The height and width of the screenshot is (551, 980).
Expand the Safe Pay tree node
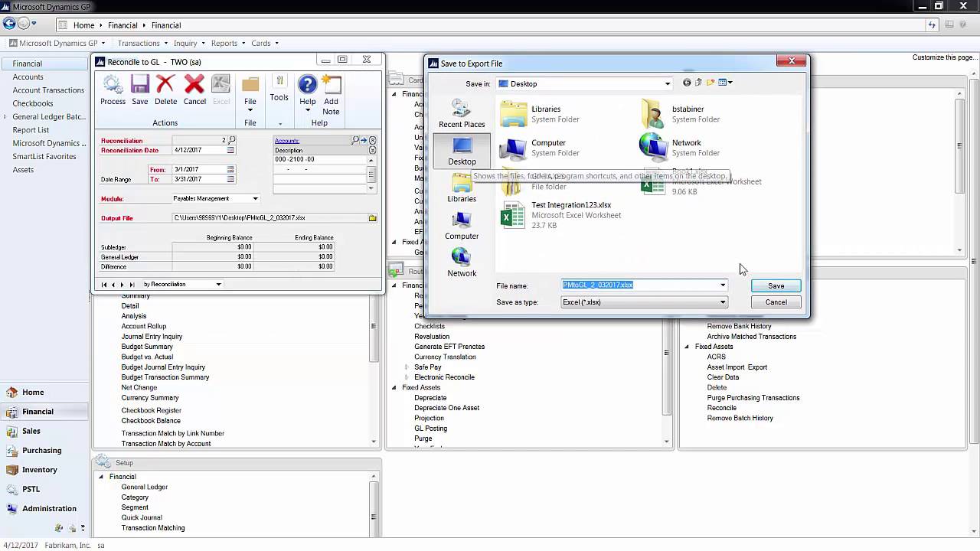[x=407, y=367]
